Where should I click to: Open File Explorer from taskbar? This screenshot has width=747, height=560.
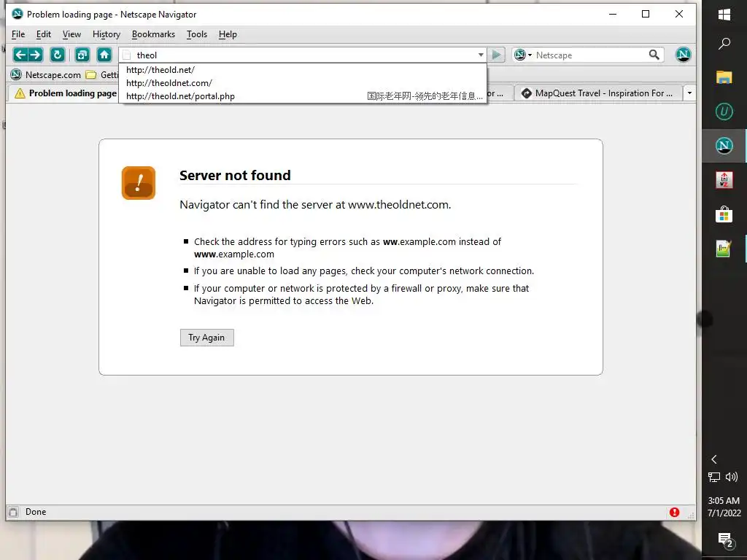click(724, 77)
